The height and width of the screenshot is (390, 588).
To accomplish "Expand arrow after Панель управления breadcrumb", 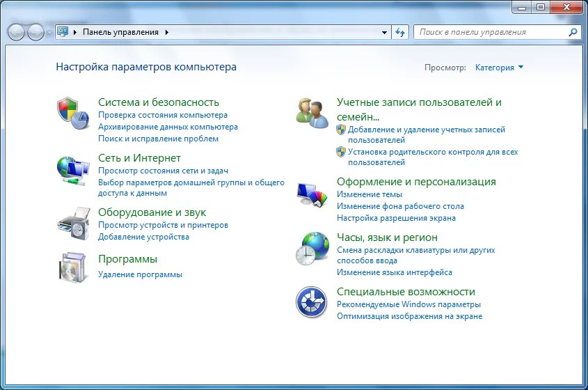I will [167, 32].
